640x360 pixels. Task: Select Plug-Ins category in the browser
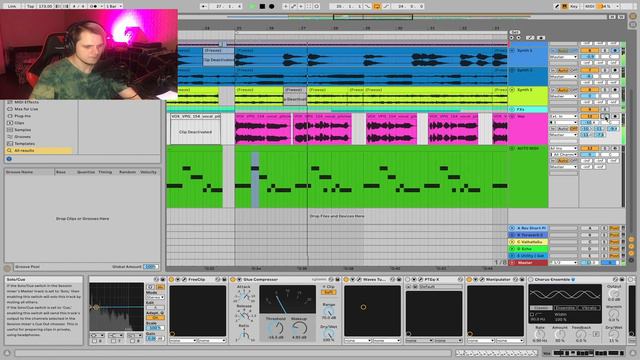(x=22, y=116)
